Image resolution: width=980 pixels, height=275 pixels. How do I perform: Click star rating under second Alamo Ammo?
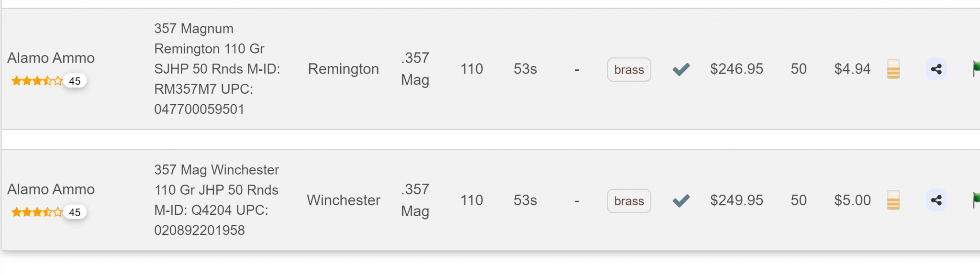37,212
